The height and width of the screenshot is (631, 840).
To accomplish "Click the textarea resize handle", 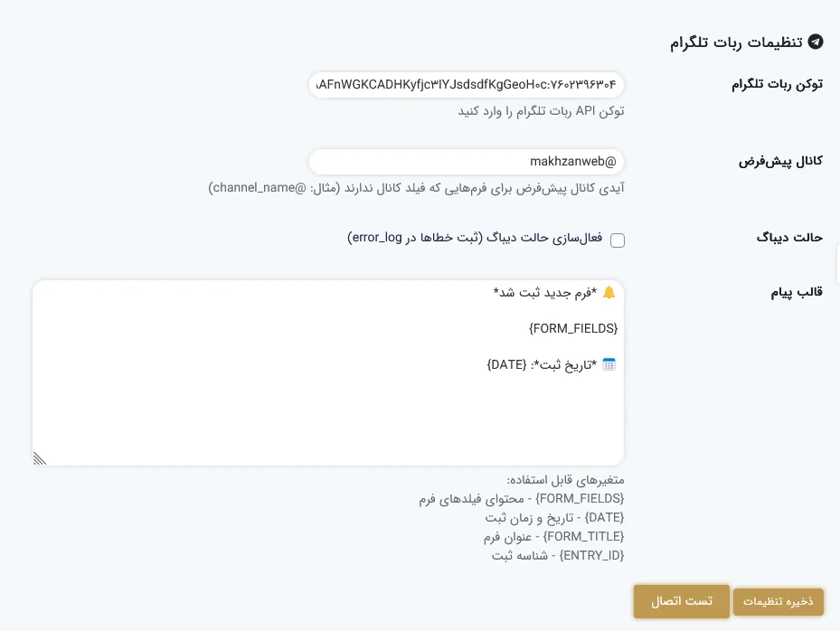I will tap(40, 458).
